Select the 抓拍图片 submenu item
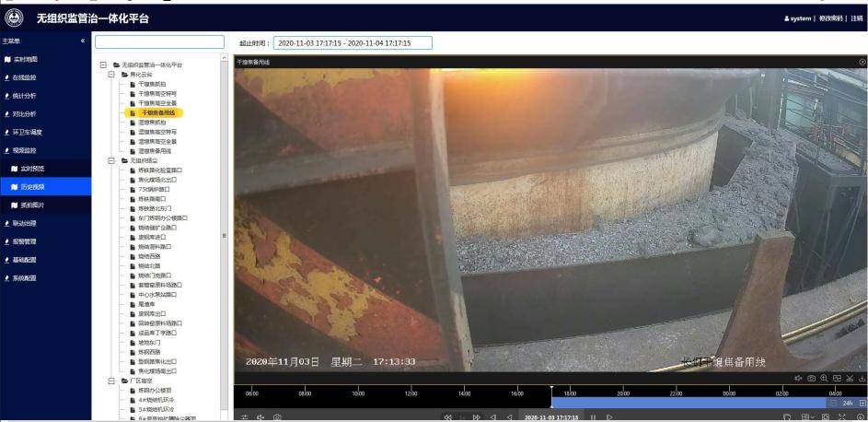Screen dimensions: 868x422 (x=33, y=204)
